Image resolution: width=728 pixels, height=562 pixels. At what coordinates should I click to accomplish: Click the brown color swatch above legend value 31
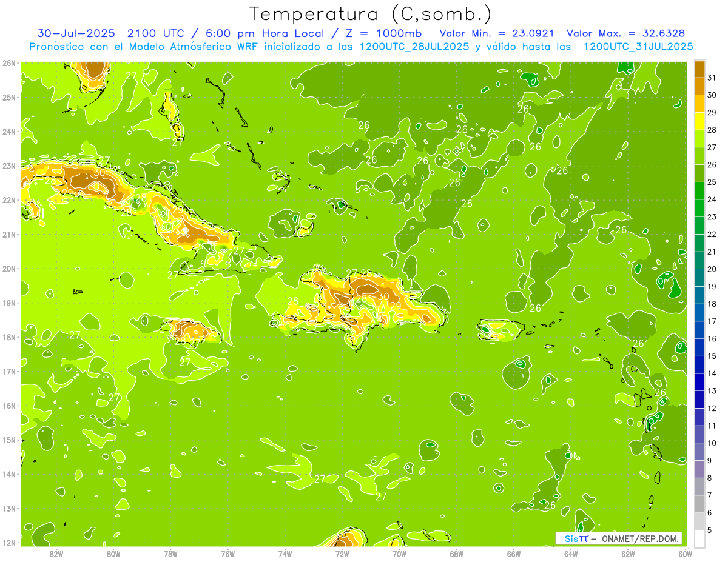pos(699,69)
